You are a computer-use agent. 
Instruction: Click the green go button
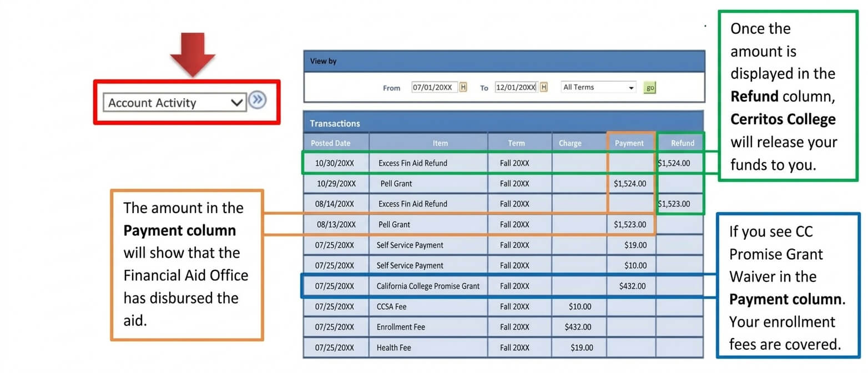(649, 88)
